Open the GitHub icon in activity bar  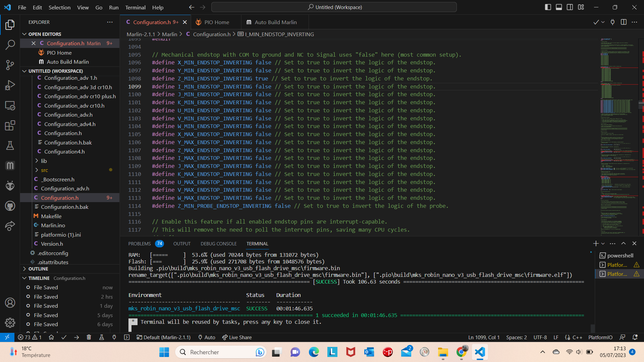[10, 206]
